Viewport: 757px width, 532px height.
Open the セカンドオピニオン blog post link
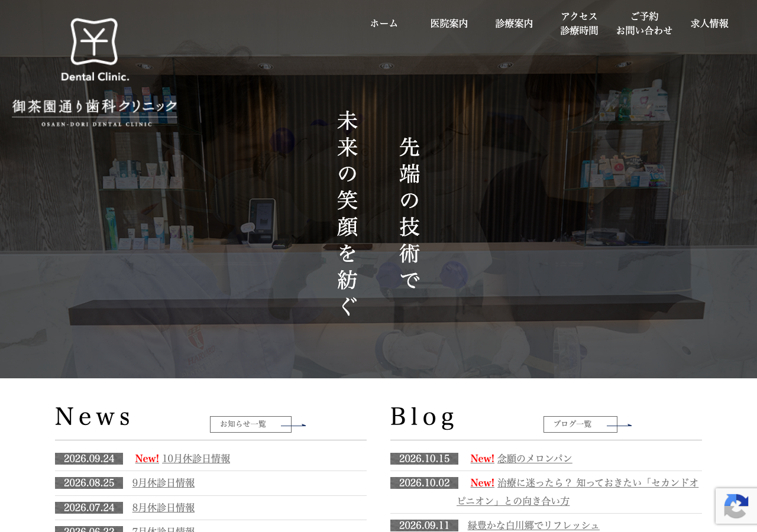coord(578,492)
